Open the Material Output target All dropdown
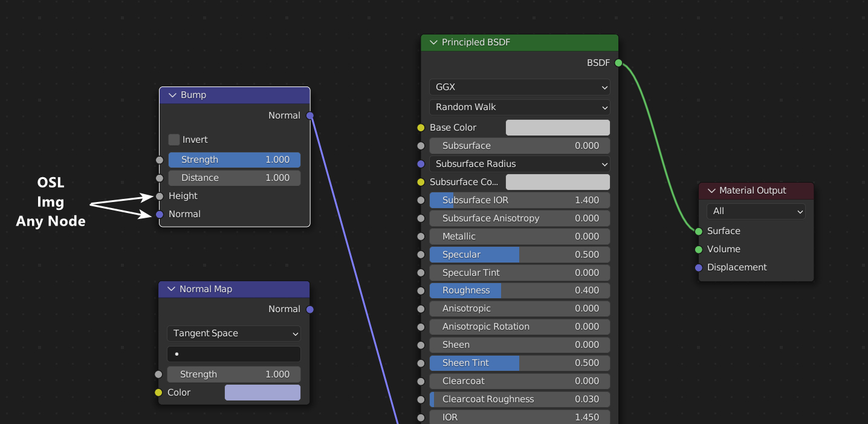Image resolution: width=868 pixels, height=424 pixels. (756, 211)
